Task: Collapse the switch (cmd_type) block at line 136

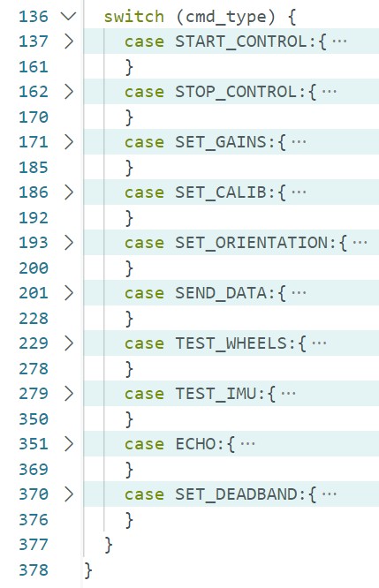Action: (x=68, y=17)
